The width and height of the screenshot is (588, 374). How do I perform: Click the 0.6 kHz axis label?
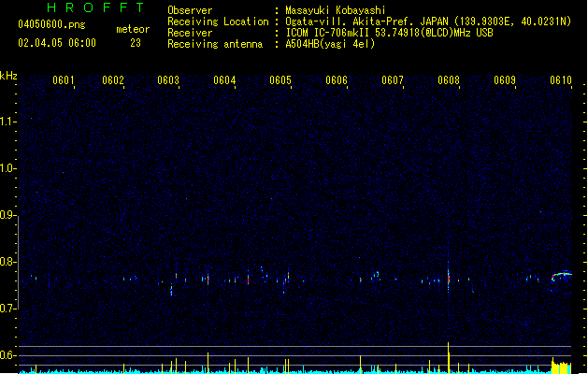point(7,355)
